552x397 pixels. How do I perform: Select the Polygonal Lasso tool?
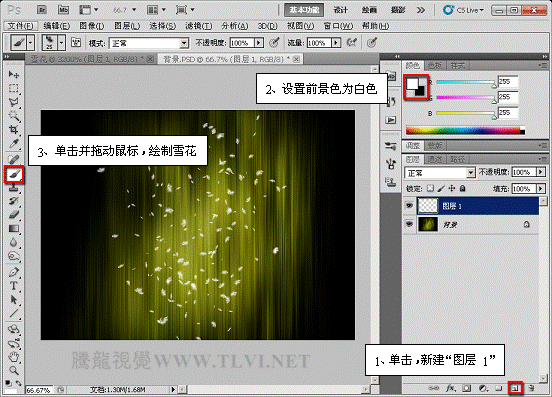(14, 102)
